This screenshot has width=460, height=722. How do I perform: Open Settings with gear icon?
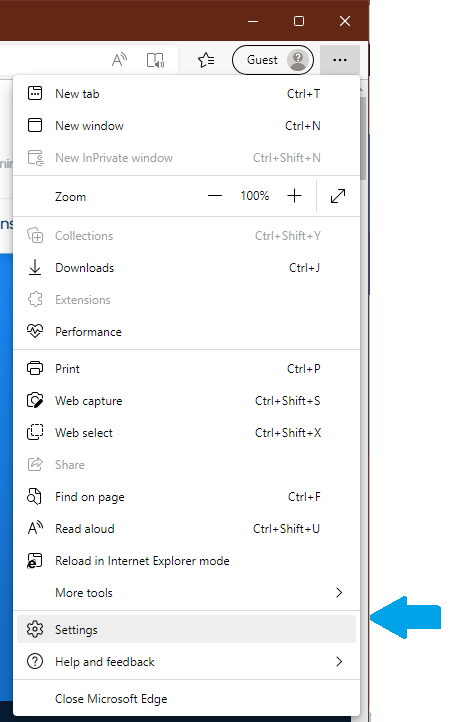coord(186,629)
